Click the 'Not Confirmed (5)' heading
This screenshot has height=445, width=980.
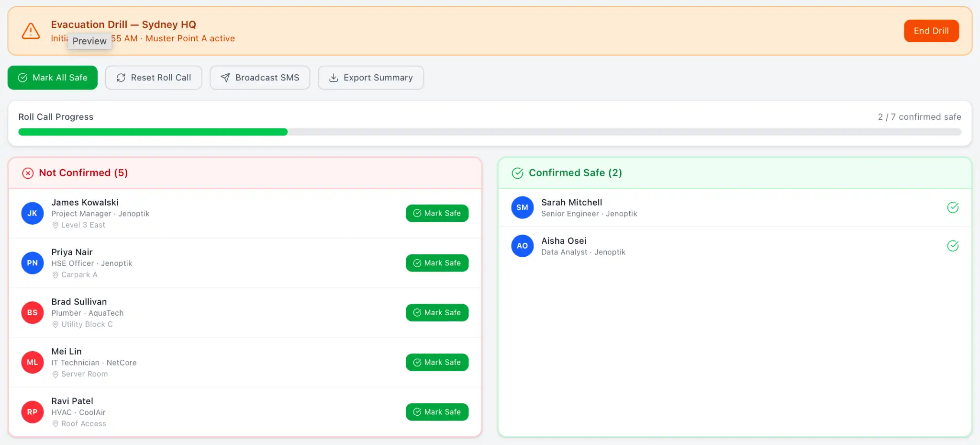pos(83,173)
